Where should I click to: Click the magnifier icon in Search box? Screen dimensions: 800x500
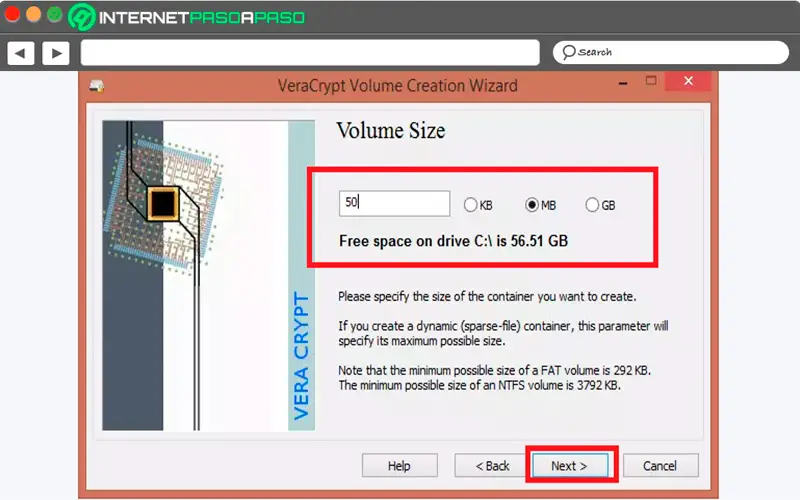click(568, 52)
